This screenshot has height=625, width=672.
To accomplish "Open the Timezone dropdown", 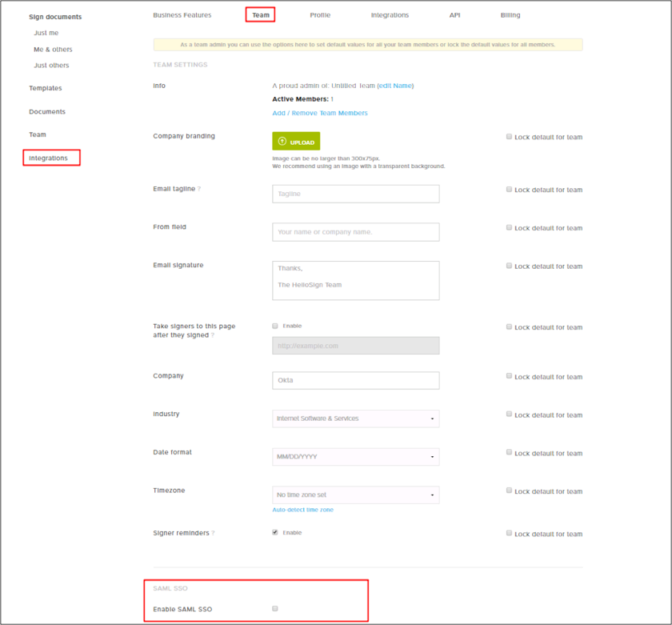I will point(355,495).
